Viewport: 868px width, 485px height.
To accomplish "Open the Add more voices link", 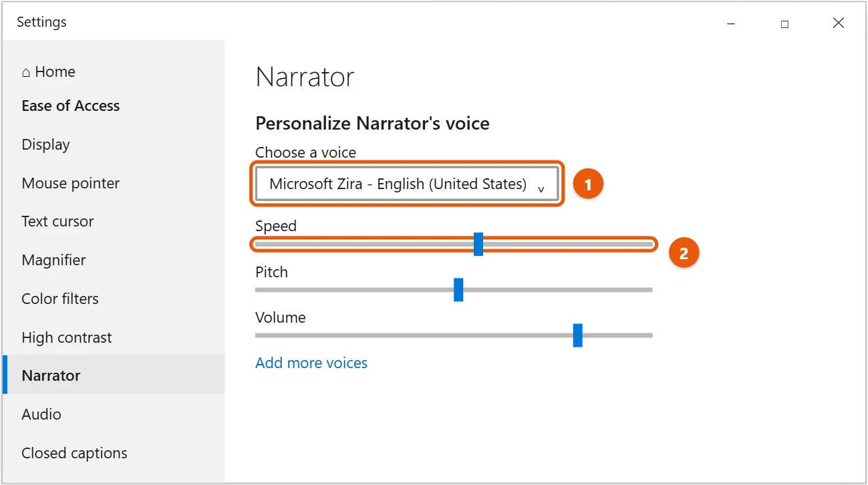I will coord(311,363).
